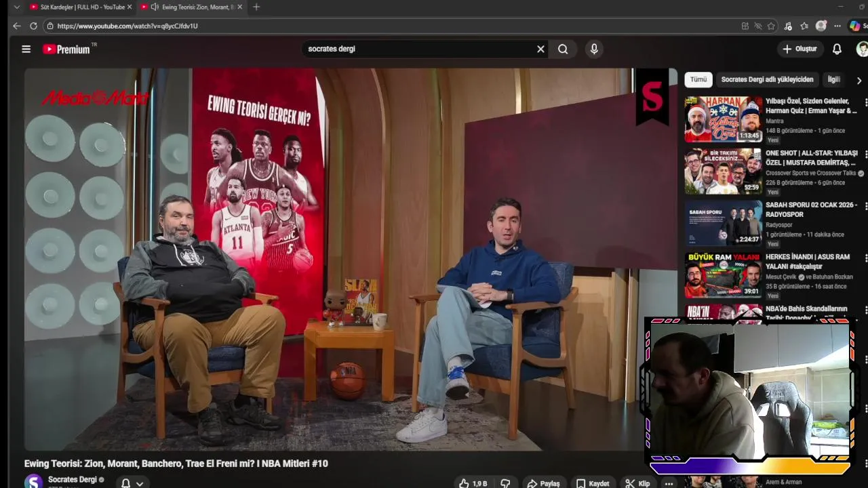
Task: Open more options for SABAH SPORU video
Action: coord(865,207)
